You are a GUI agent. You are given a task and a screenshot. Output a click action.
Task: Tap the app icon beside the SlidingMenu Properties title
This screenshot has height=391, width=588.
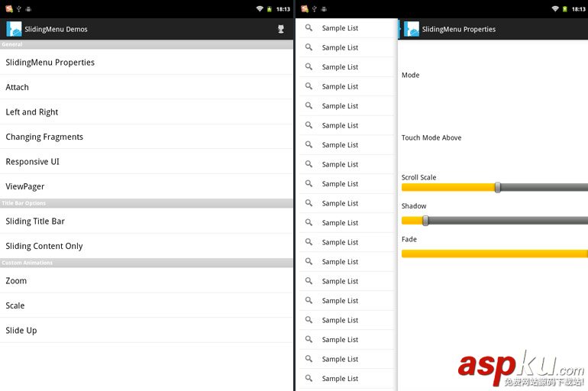412,29
